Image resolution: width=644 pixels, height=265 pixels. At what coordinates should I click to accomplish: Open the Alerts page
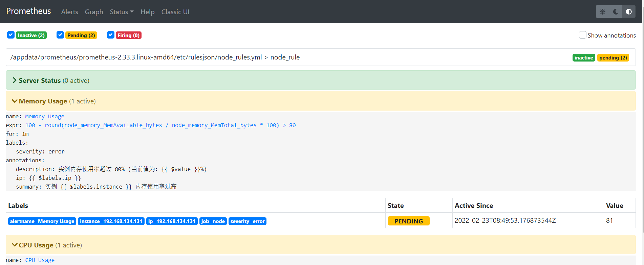coord(69,12)
